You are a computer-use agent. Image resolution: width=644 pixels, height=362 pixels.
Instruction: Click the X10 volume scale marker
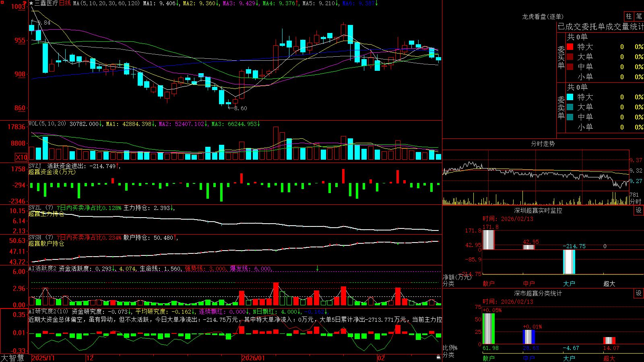click(21, 157)
